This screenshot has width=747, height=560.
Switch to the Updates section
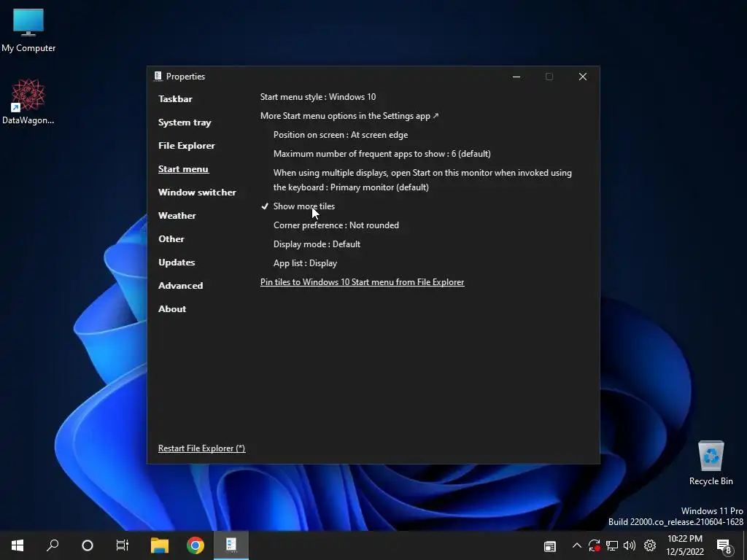177,262
